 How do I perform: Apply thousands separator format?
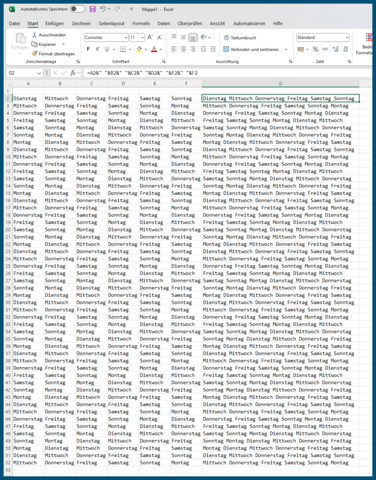[325, 49]
